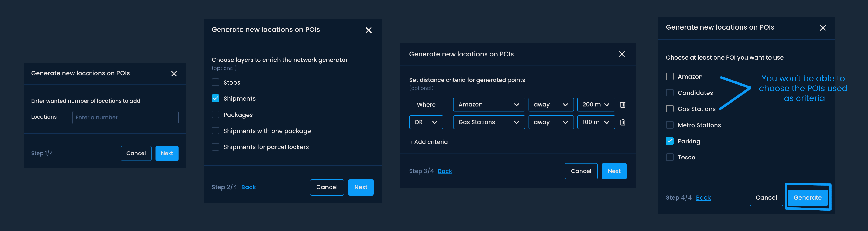Image resolution: width=868 pixels, height=231 pixels.
Task: Delete the Gas Stations criteria row
Action: pyautogui.click(x=622, y=122)
